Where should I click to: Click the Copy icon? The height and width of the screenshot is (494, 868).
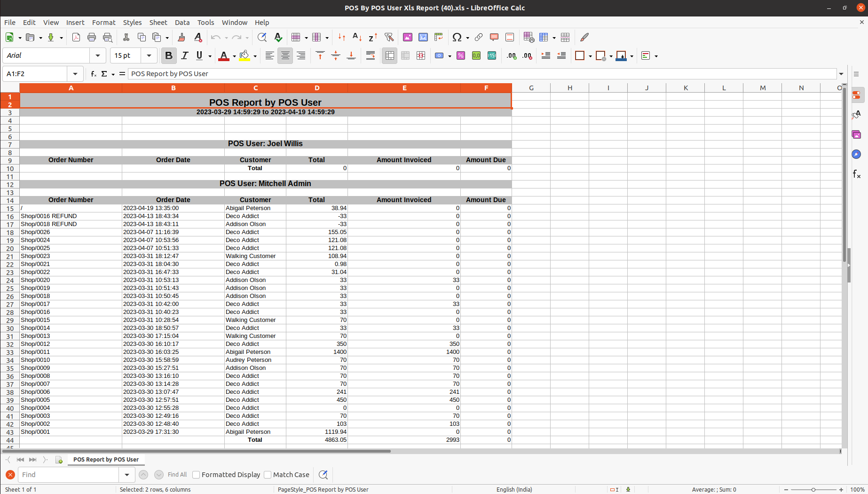(142, 37)
